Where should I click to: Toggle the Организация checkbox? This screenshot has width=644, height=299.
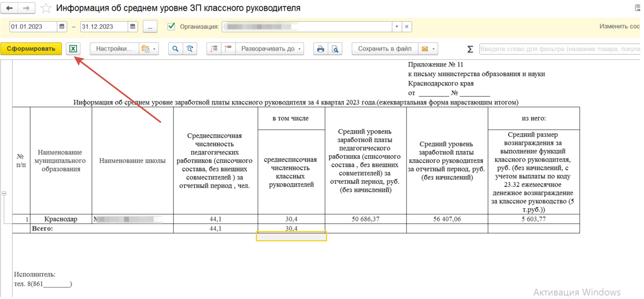171,26
